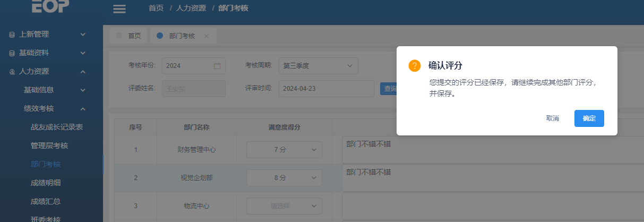
Task: Expand the 上新管理 sidebar menu
Action: (51, 35)
